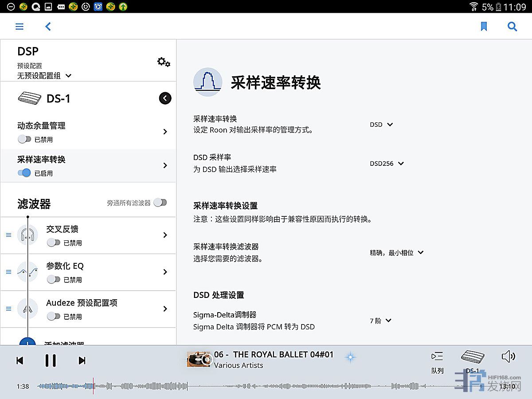Open DSP preset settings gear icon
Viewport: 532px width, 399px height.
point(164,62)
